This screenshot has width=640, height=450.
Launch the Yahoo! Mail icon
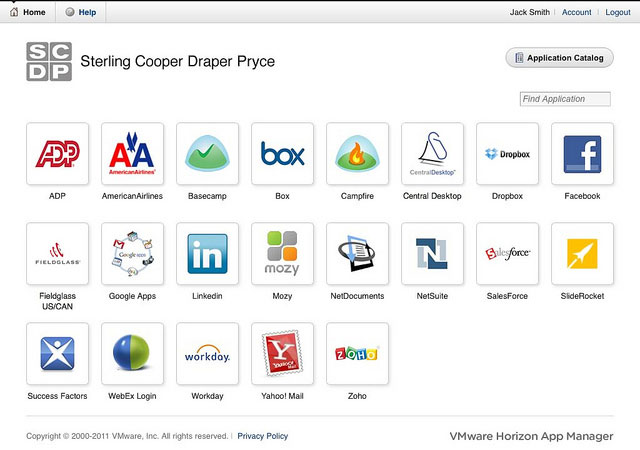(282, 354)
